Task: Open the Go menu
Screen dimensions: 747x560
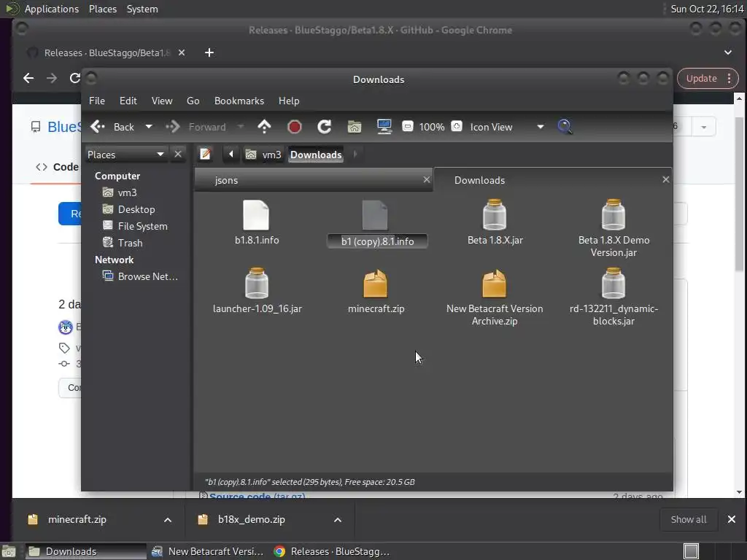Action: (193, 101)
